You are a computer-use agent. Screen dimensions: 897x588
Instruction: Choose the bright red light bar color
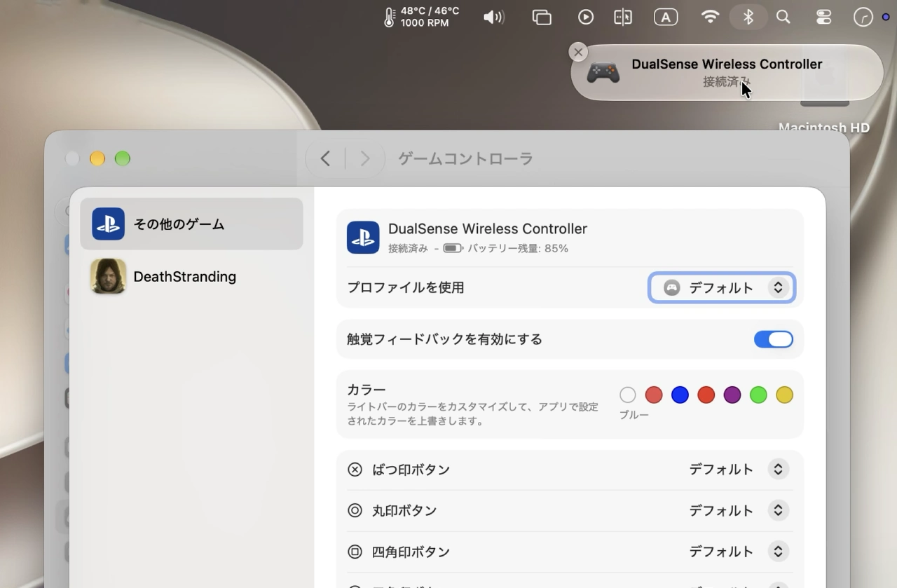coord(706,395)
